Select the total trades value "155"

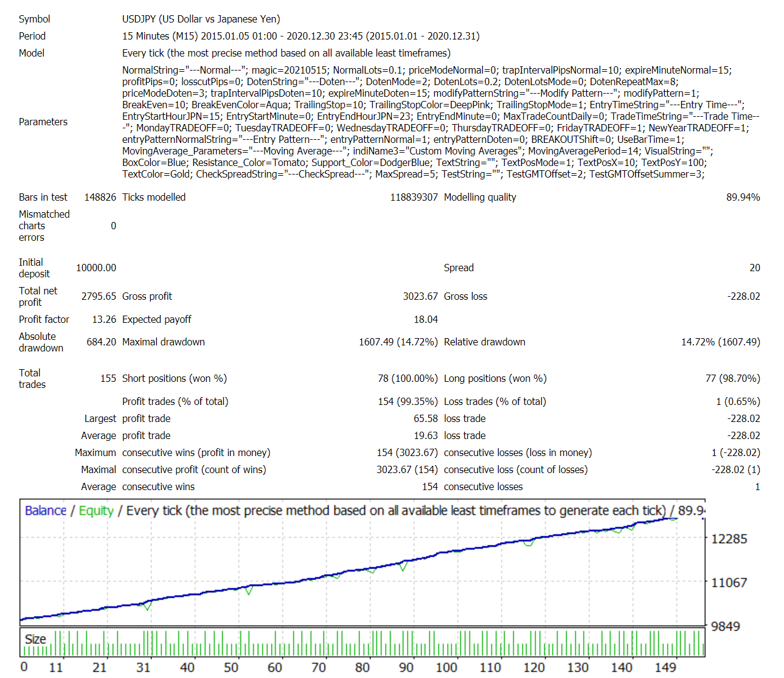point(108,379)
